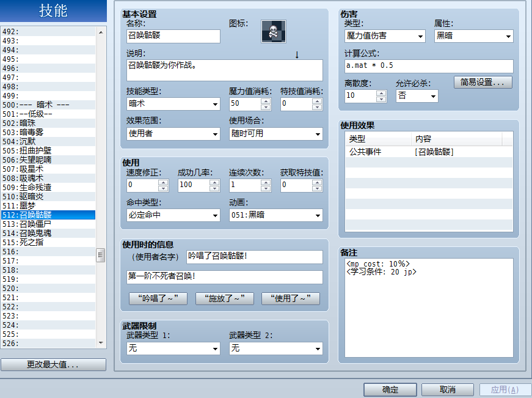Viewport: 532px width, 398px height.
Task: Increase 获取特技值 with the up arrow
Action: (317, 183)
